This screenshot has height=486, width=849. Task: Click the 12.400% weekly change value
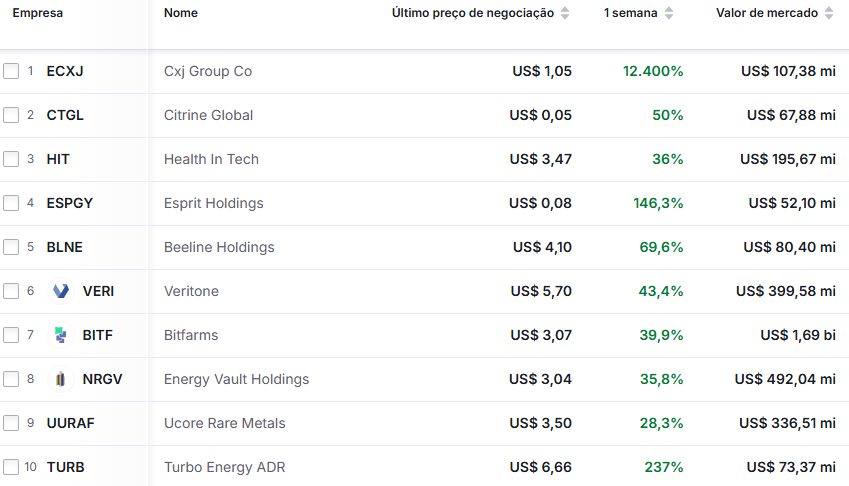[653, 71]
